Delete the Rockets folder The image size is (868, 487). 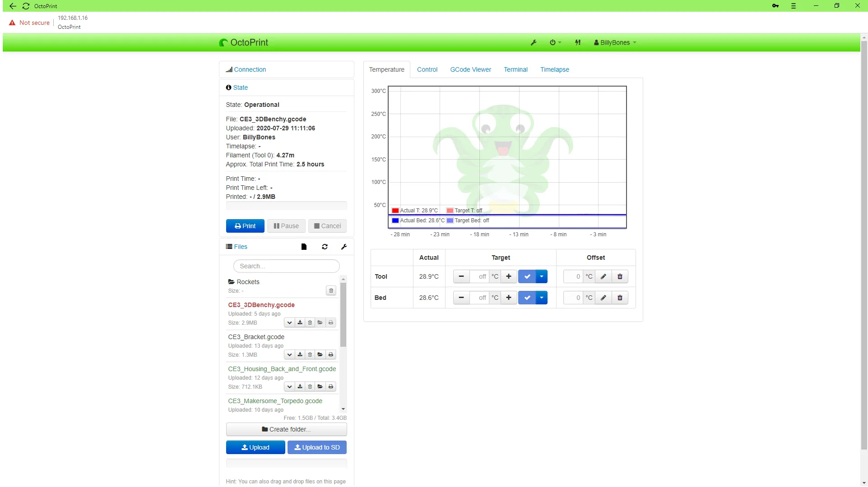(331, 290)
